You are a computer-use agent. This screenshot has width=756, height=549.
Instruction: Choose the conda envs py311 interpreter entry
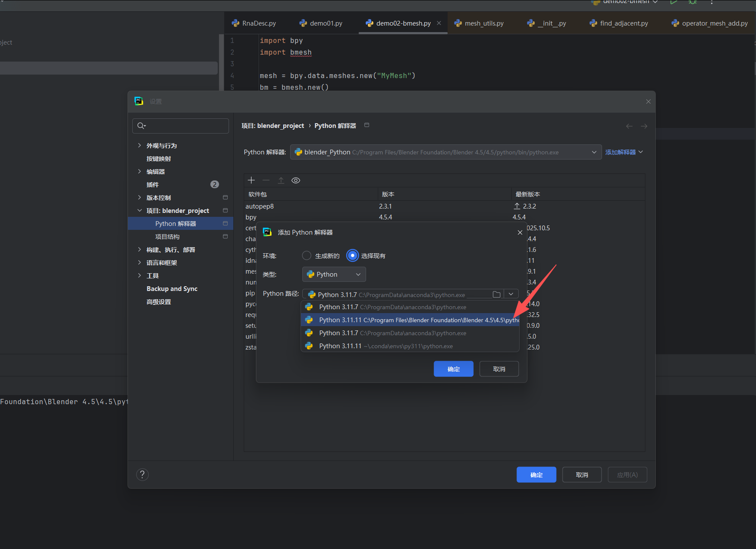click(410, 346)
